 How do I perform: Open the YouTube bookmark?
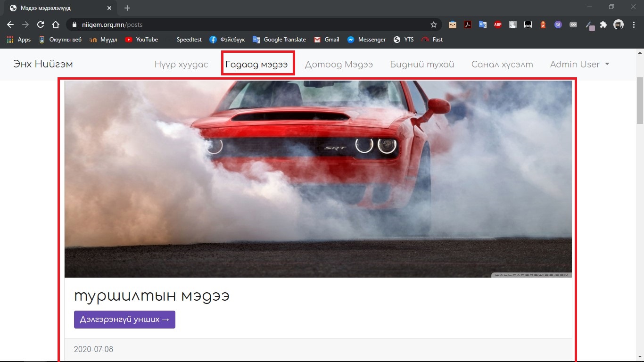[x=141, y=40]
